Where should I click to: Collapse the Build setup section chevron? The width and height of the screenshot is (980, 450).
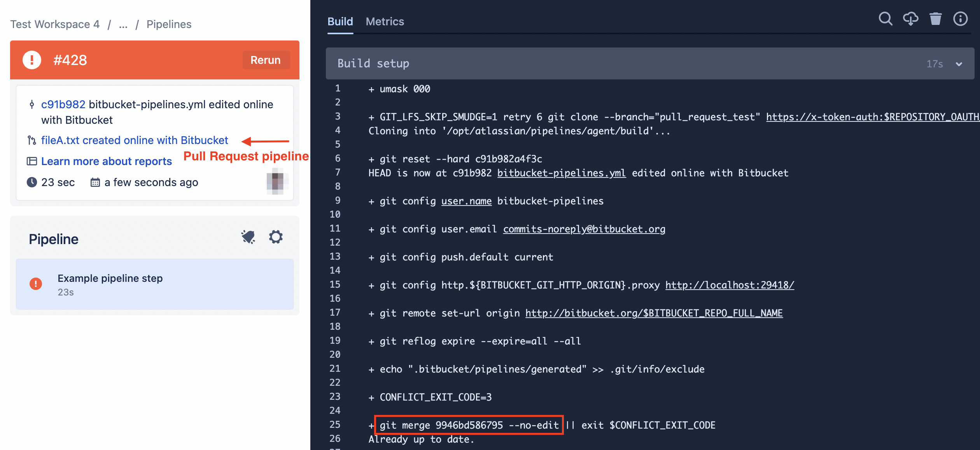(x=959, y=64)
